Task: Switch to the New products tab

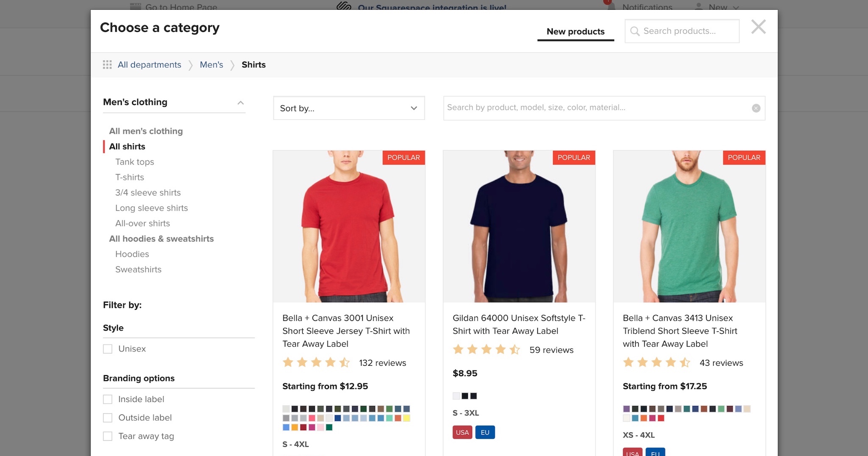Action: [576, 31]
